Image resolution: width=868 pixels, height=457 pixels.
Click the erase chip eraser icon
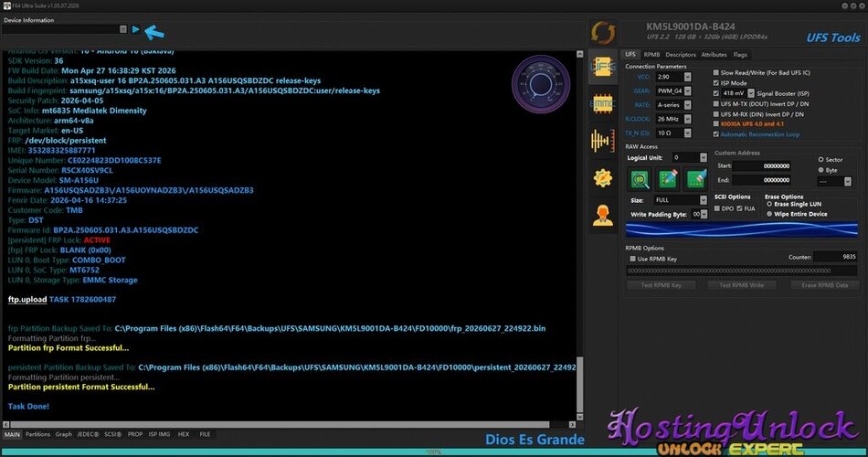tap(696, 179)
